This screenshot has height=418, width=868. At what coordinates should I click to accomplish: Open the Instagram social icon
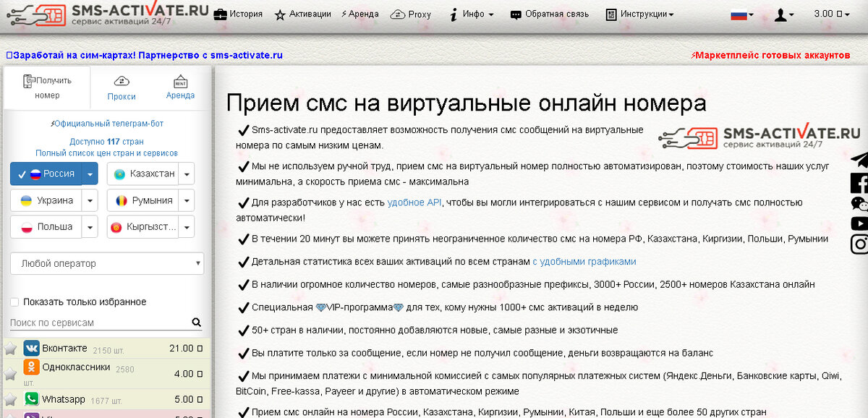(x=859, y=244)
